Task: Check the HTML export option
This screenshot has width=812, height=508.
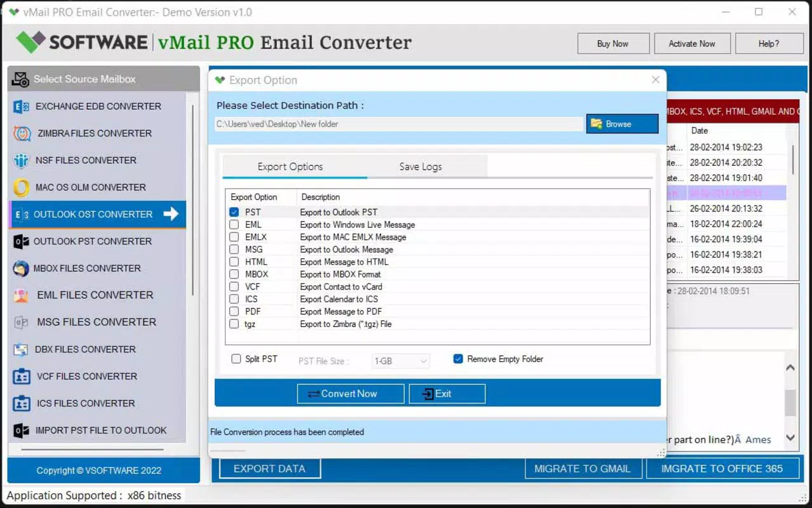Action: [234, 262]
